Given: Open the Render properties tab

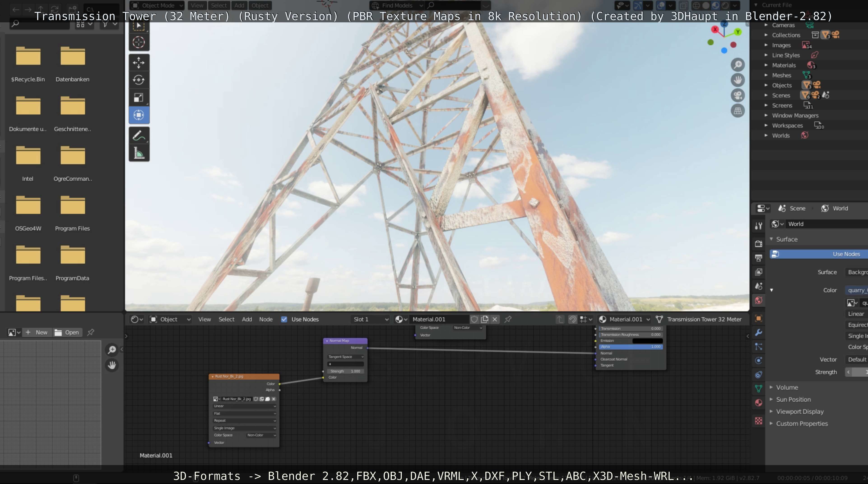Looking at the screenshot, I should pyautogui.click(x=759, y=244).
